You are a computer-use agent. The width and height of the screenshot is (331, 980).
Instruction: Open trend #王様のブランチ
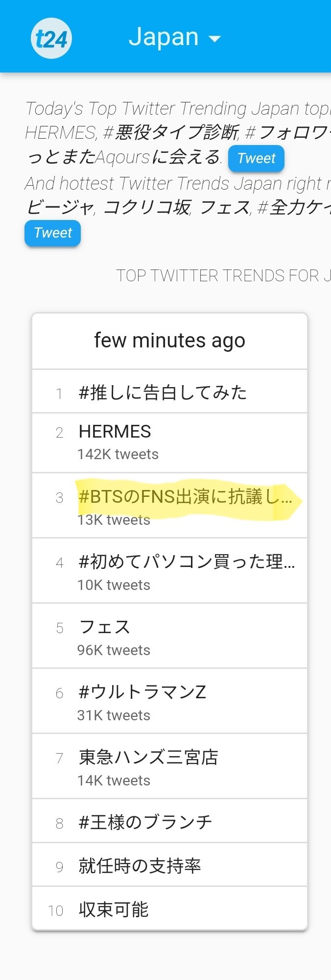(145, 822)
